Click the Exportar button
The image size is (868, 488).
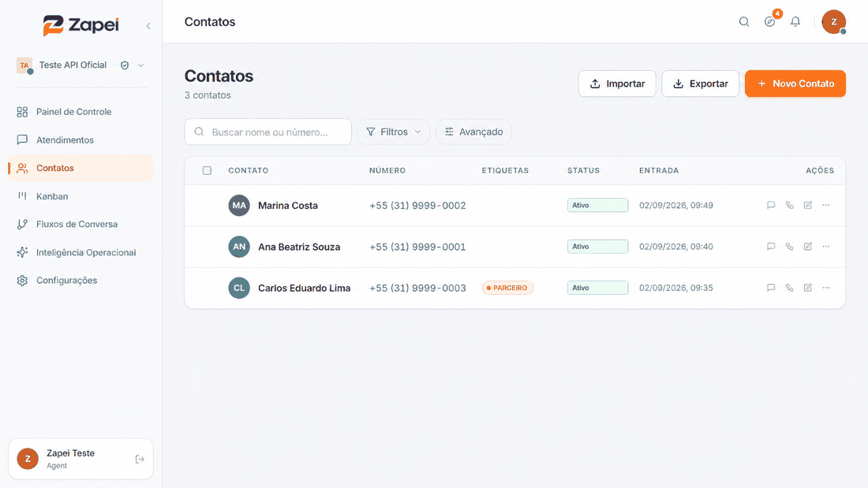[x=700, y=84]
